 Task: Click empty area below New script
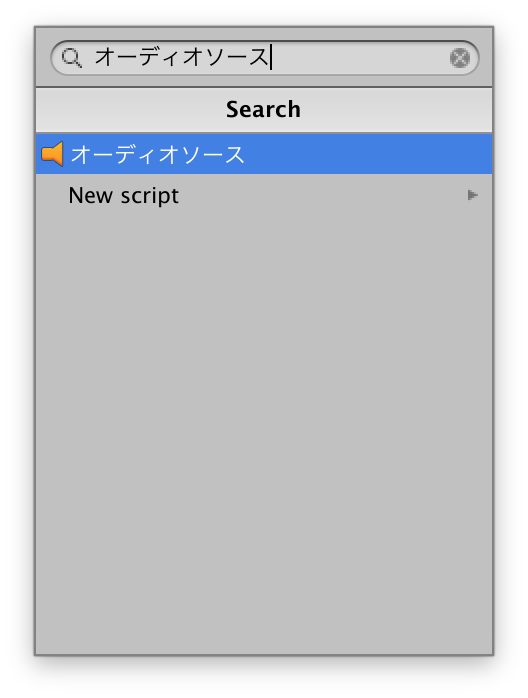coord(264,434)
